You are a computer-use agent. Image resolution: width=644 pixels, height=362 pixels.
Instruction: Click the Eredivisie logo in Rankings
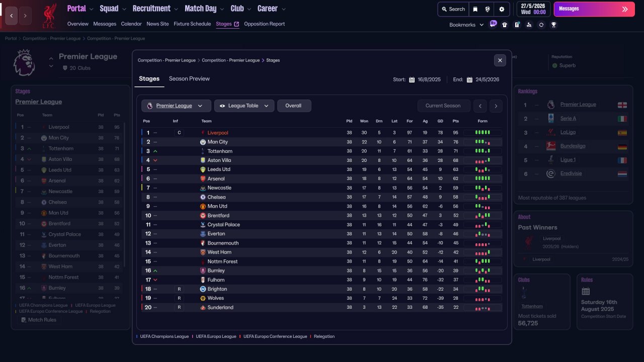550,173
